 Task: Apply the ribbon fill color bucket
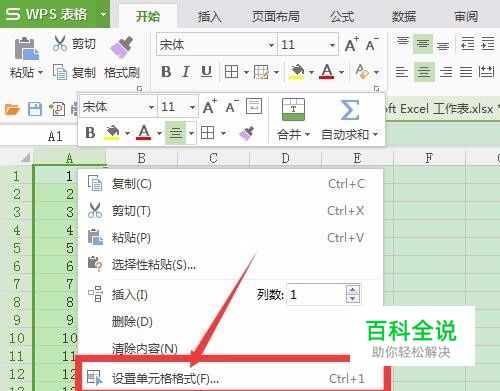(x=297, y=72)
